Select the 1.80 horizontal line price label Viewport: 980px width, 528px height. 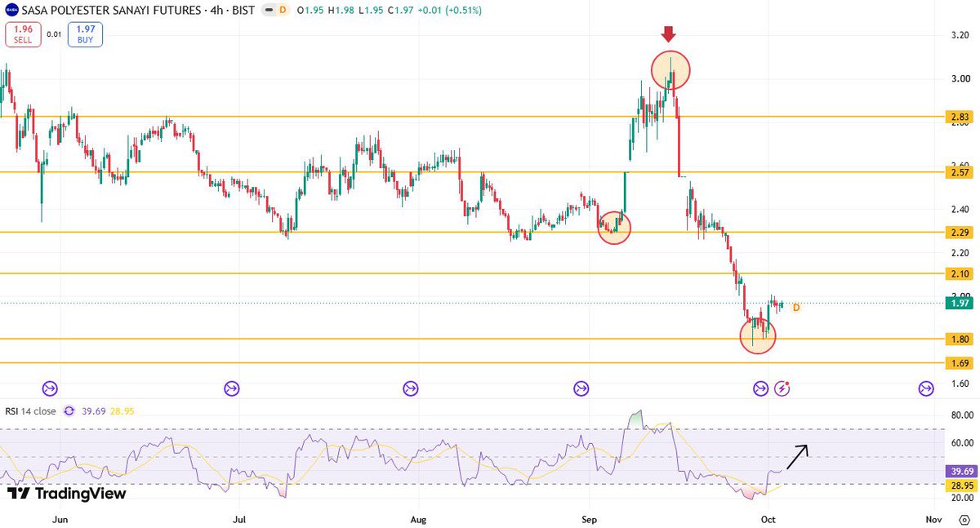tap(959, 339)
